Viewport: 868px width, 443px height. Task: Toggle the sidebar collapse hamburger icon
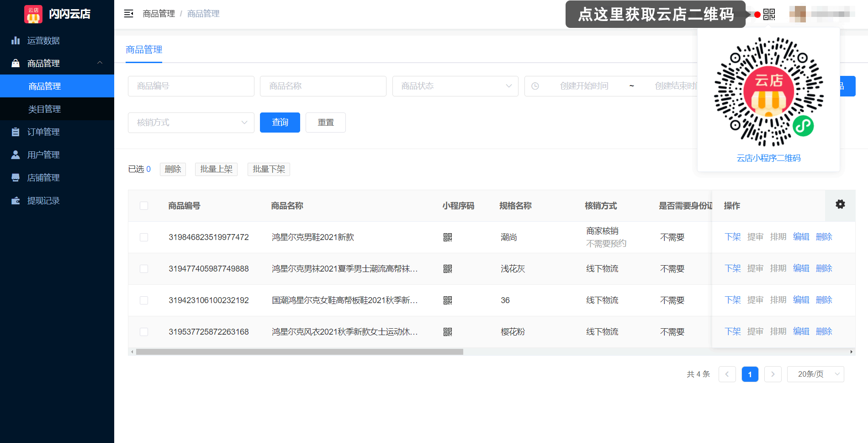(x=129, y=14)
